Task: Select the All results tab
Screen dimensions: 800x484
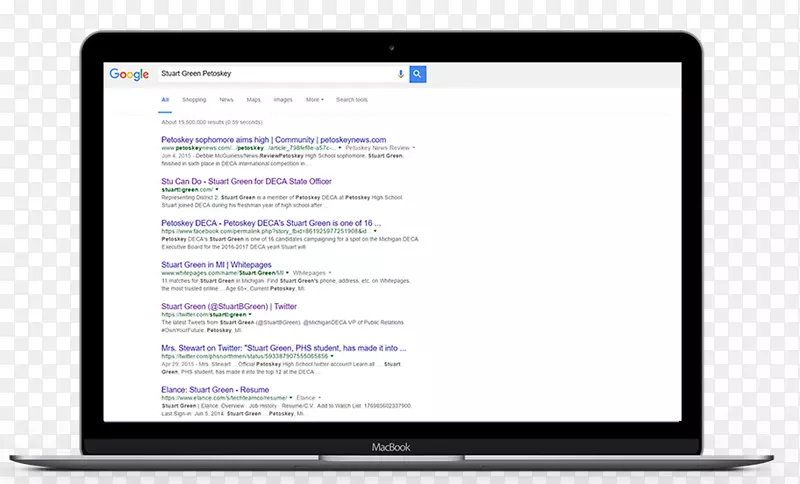Action: point(165,100)
